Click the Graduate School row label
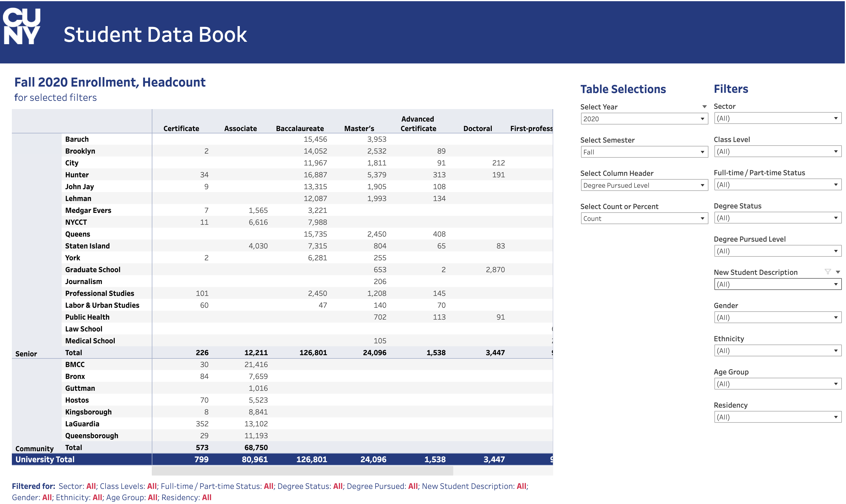Image resolution: width=846 pixels, height=504 pixels. pyautogui.click(x=93, y=270)
